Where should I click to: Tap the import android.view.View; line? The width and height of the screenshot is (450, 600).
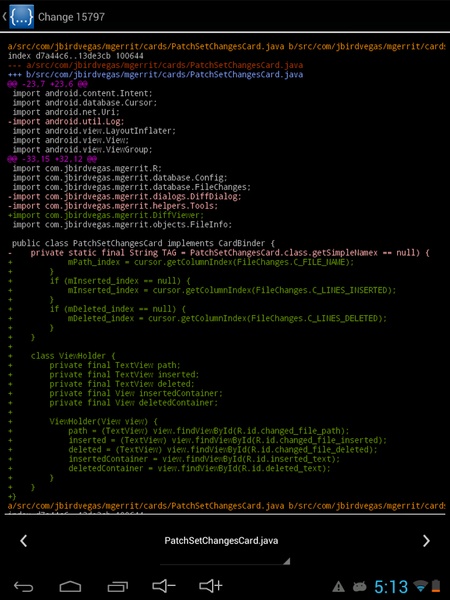click(71, 140)
